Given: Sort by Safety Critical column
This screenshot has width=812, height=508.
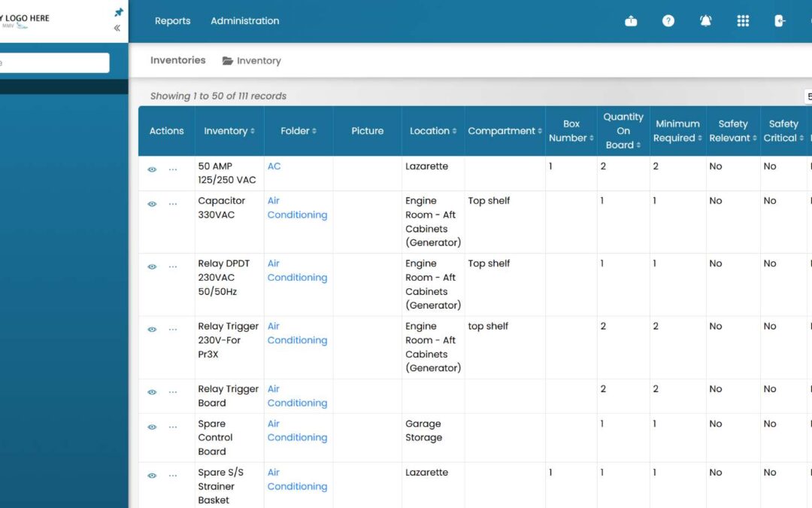Looking at the screenshot, I should (x=783, y=131).
